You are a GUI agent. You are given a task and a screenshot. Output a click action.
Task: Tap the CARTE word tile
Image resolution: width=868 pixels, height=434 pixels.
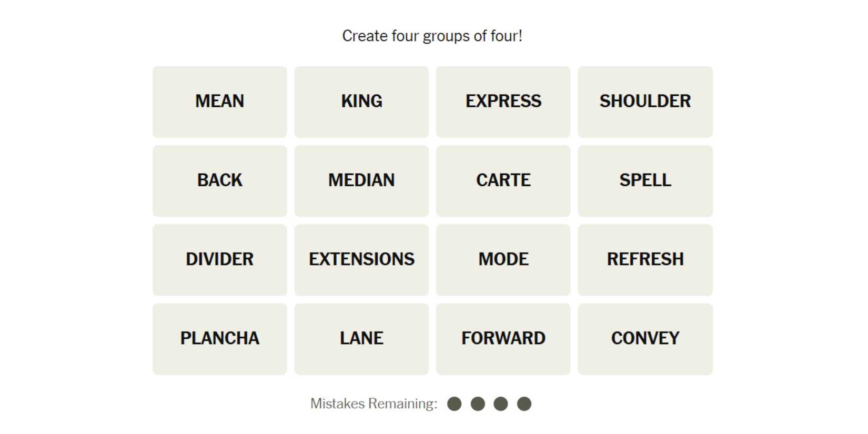pos(503,180)
